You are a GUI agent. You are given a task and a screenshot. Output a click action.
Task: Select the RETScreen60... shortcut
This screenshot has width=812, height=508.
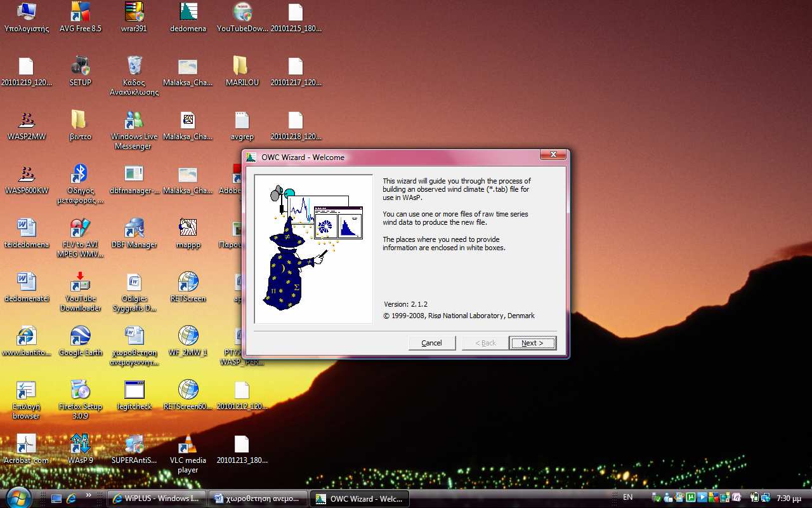click(188, 396)
